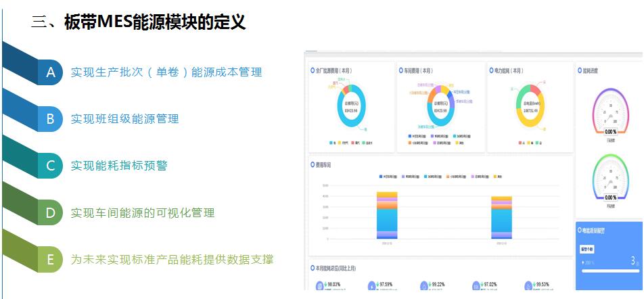This screenshot has width=644, height=299.
Task: Click the icon beside the 98.03% indicator
Action: [x=319, y=287]
